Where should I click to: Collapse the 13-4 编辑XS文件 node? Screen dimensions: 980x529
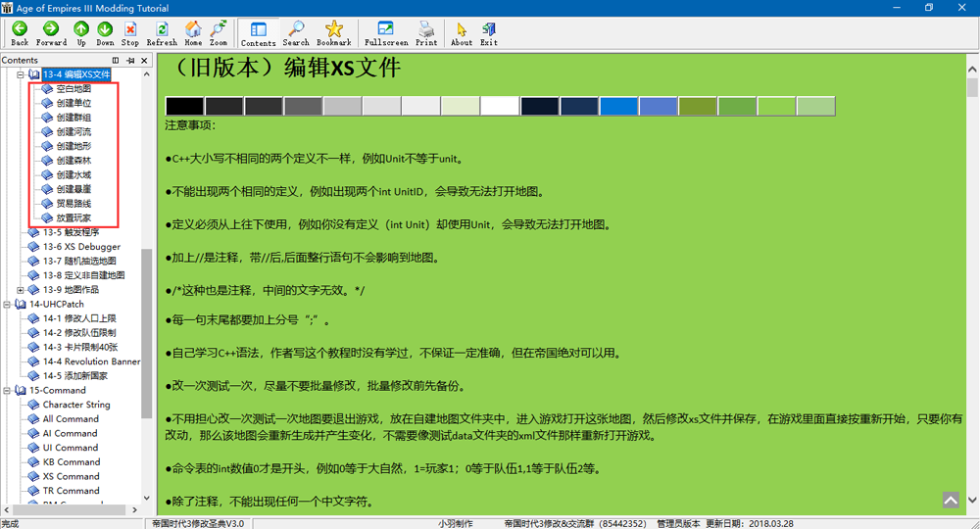pos(21,74)
